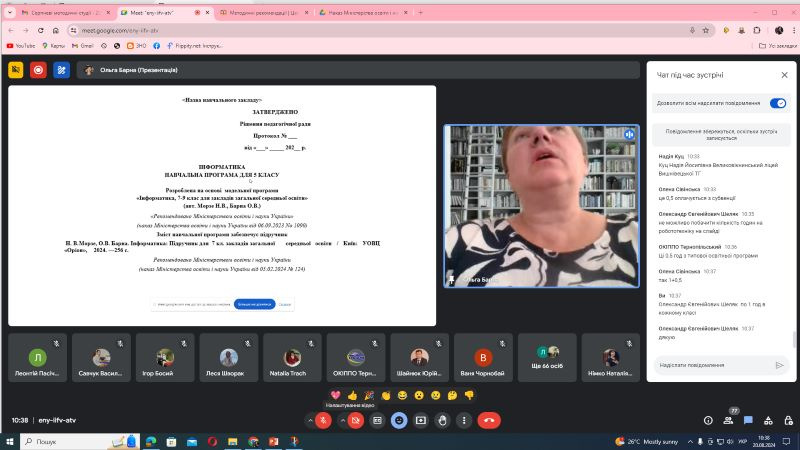Open a new browser tab
Viewport: 800px width, 450px height.
pyautogui.click(x=420, y=13)
